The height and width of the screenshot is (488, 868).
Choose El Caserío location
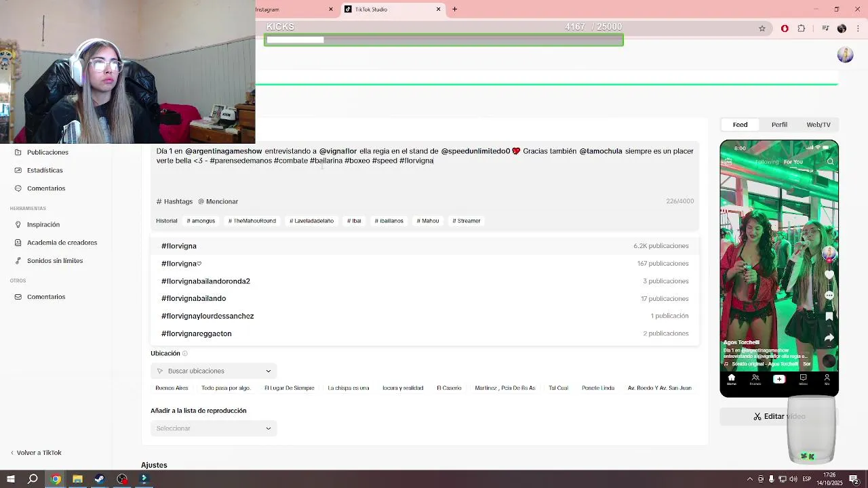449,388
